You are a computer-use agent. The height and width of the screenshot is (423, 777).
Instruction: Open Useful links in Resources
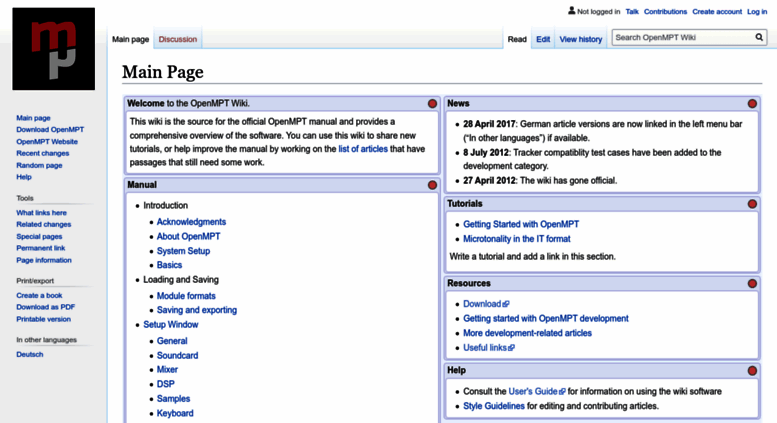(485, 348)
